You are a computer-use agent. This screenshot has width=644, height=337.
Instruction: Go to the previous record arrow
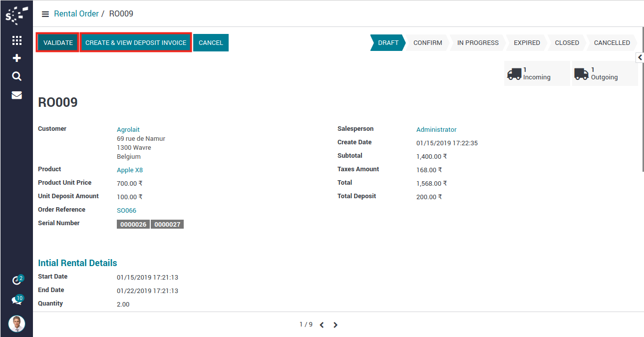click(322, 325)
